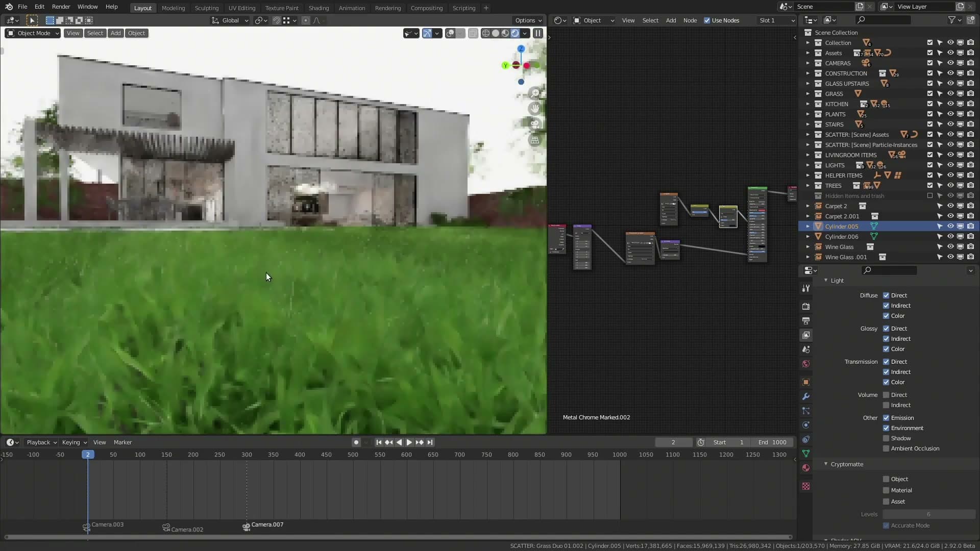Image resolution: width=980 pixels, height=551 pixels.
Task: Expand the LIGHTS collection
Action: click(x=807, y=165)
